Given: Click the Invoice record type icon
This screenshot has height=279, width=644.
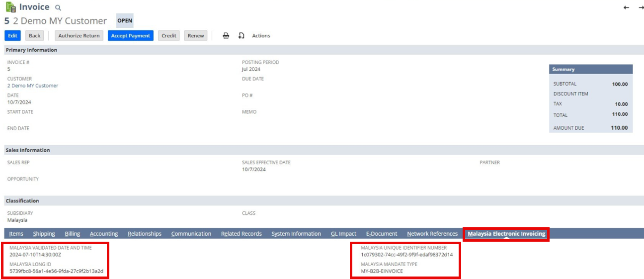Looking at the screenshot, I should click(10, 7).
